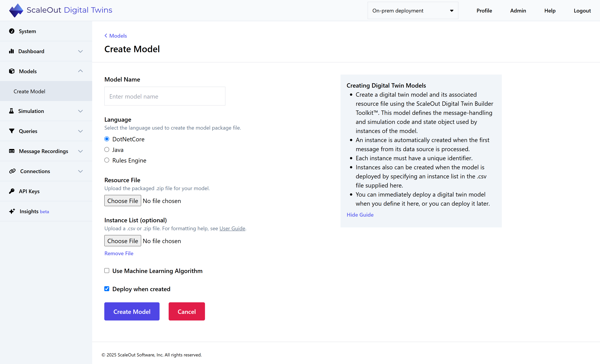Enable Use Machine Learning Algorithm checkbox
Screen dimensions: 600x364
107,271
